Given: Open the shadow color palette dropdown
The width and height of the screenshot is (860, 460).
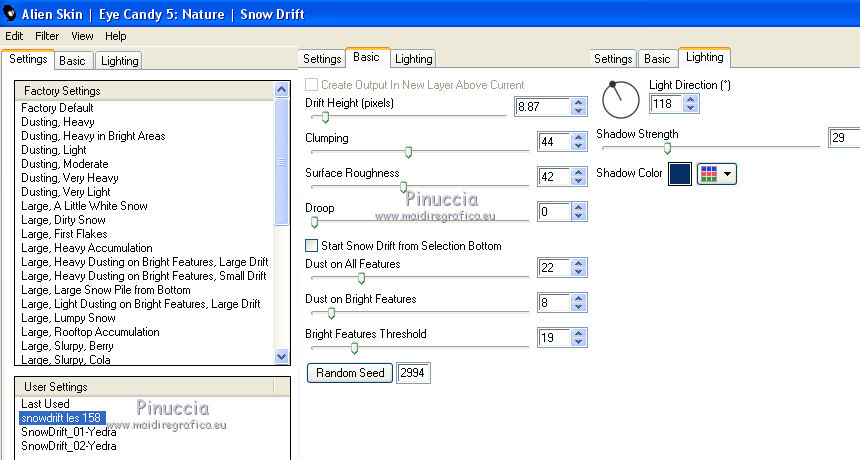Looking at the screenshot, I should (x=716, y=174).
